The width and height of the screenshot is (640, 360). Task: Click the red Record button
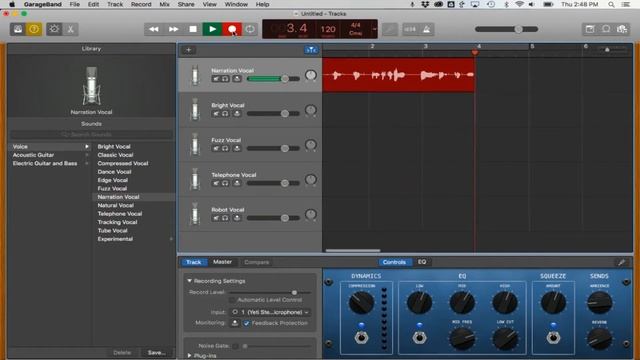232,29
